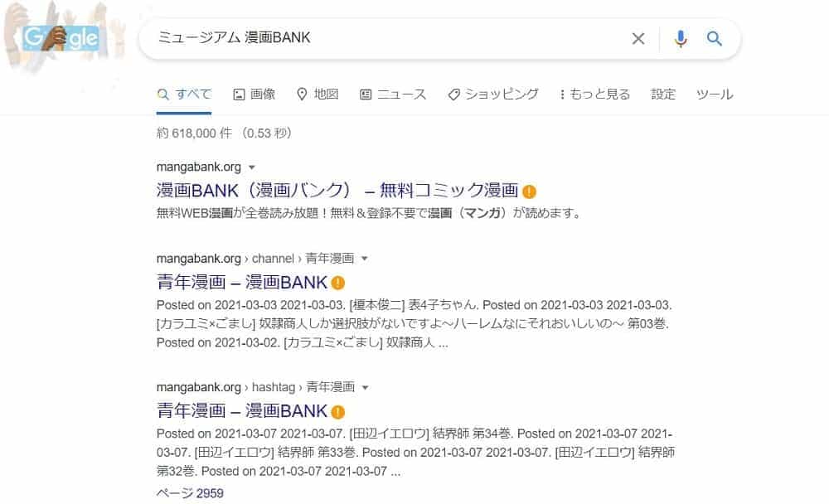829x504 pixels.
Task: Click warning icon on channel 青年漫画 result
Action: coord(338,283)
